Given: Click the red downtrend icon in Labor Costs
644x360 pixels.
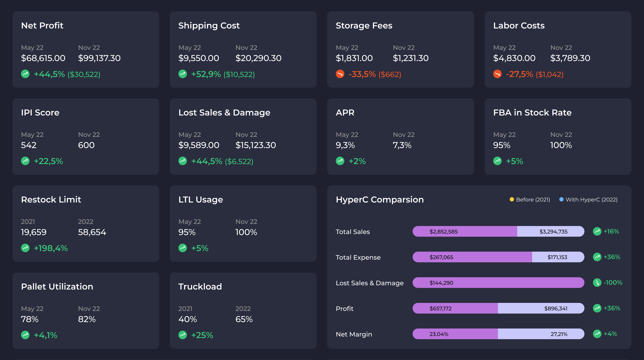Looking at the screenshot, I should pyautogui.click(x=497, y=74).
